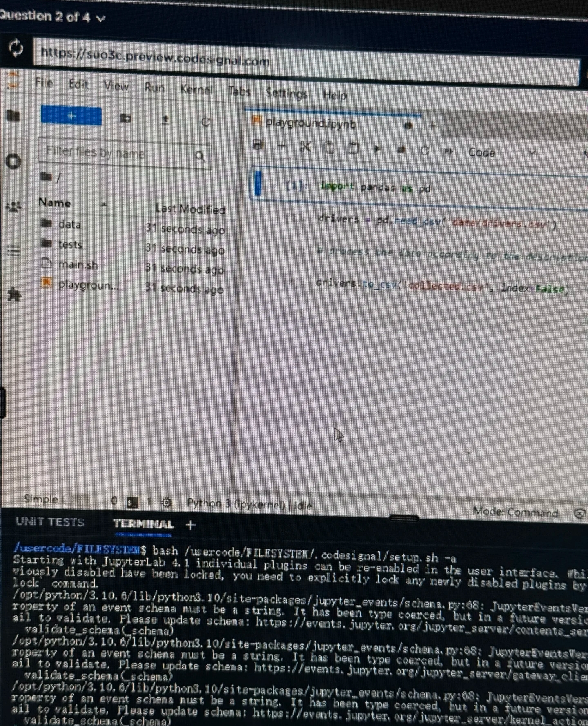The width and height of the screenshot is (588, 726).
Task: Open the Code cell type dropdown
Action: point(501,153)
